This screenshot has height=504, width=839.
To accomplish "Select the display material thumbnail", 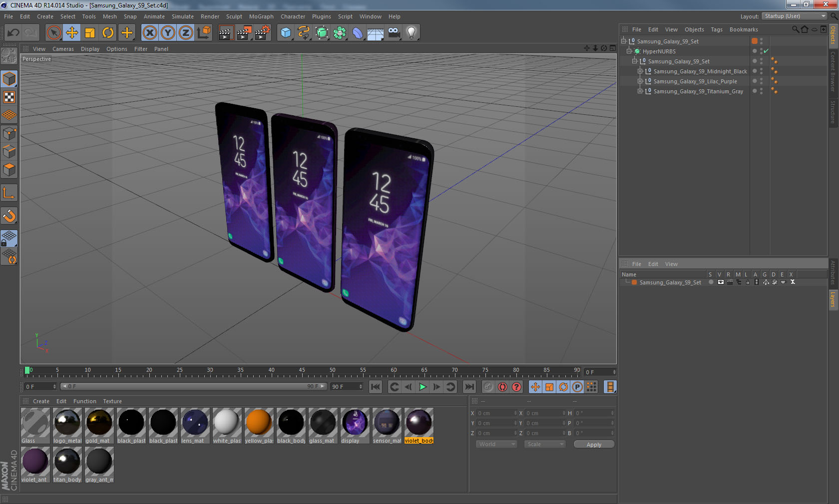I will pos(355,426).
